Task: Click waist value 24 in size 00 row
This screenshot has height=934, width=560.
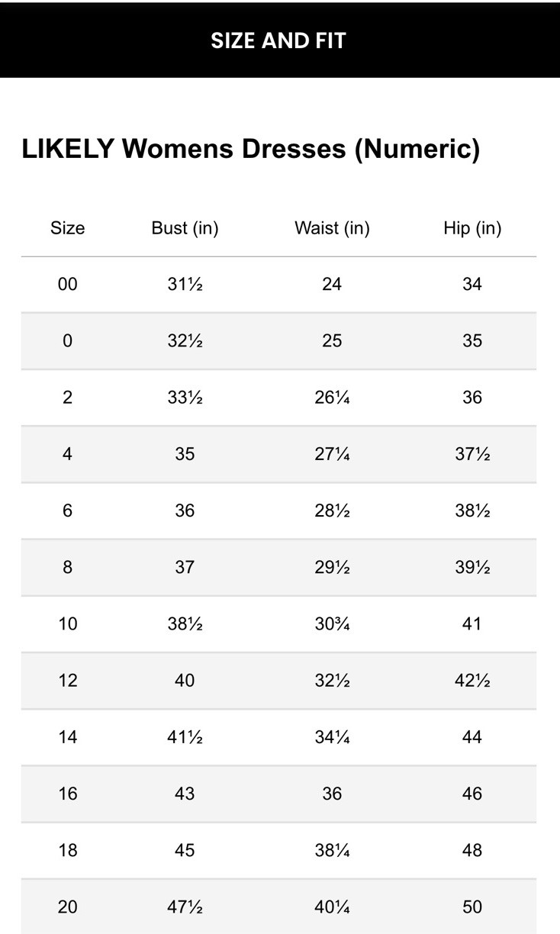Action: click(332, 285)
